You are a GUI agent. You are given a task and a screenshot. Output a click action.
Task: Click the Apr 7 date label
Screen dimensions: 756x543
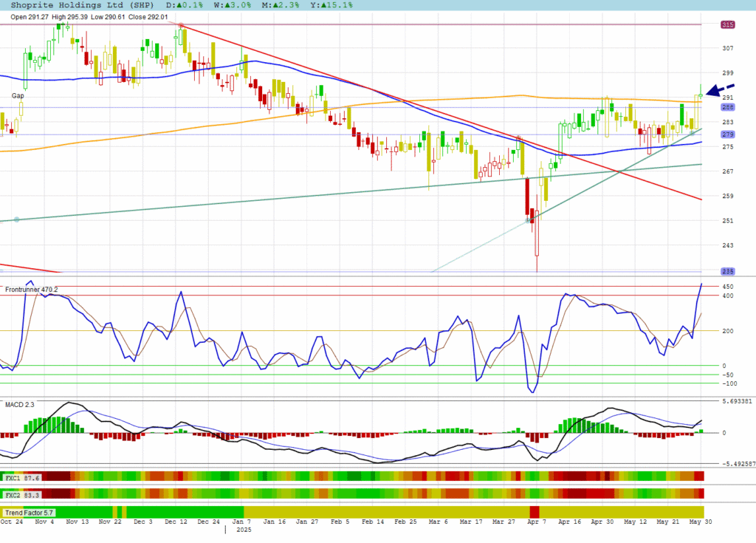click(536, 522)
